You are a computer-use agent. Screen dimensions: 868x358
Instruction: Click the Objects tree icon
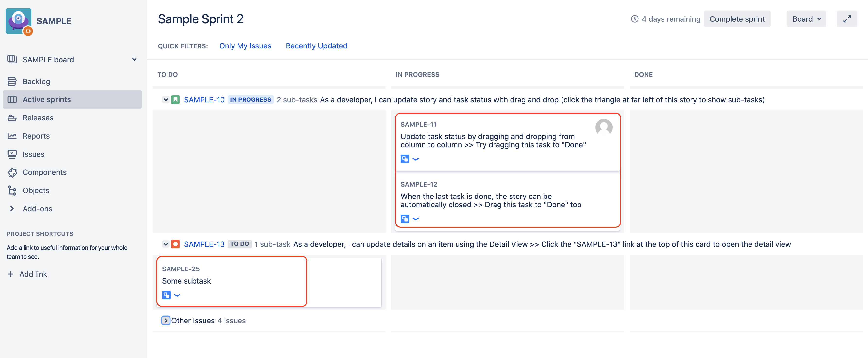(x=12, y=191)
